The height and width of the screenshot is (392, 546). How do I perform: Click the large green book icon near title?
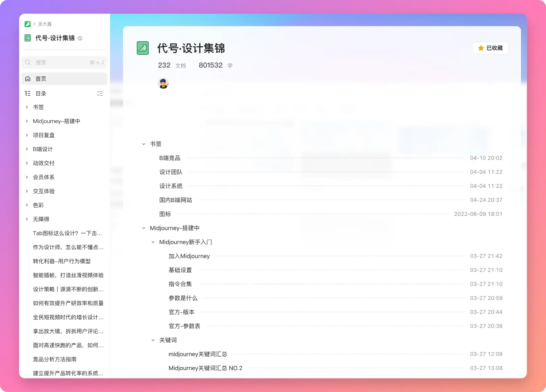(x=143, y=48)
